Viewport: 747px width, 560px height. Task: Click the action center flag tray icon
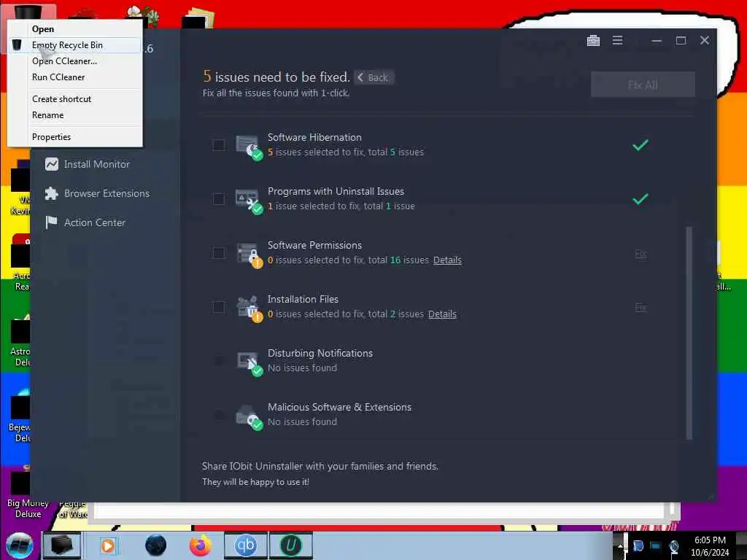point(638,545)
